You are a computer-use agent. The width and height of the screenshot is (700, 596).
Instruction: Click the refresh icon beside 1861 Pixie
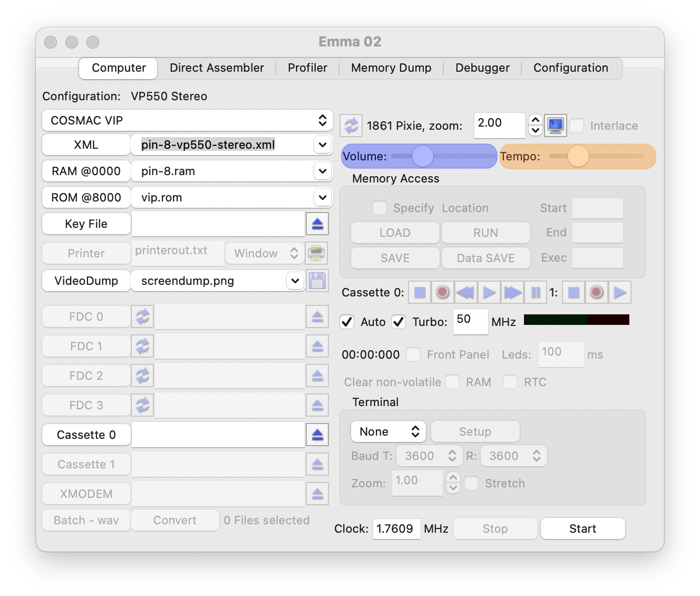[351, 126]
